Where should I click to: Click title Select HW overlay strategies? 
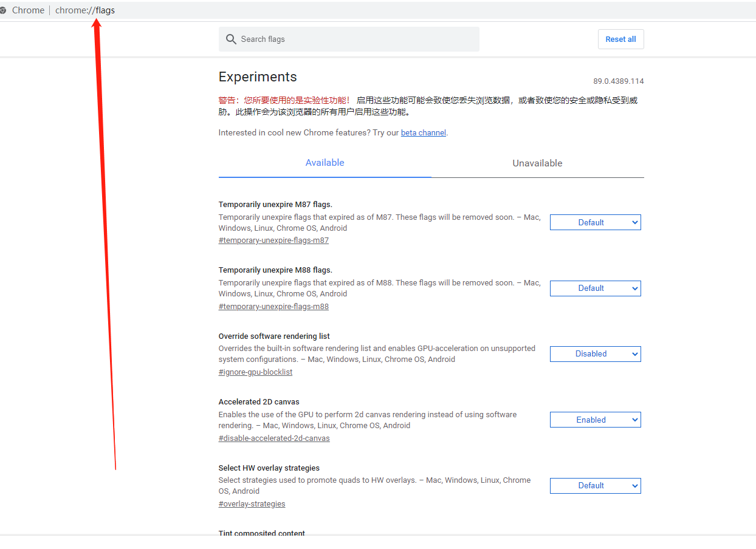point(269,468)
